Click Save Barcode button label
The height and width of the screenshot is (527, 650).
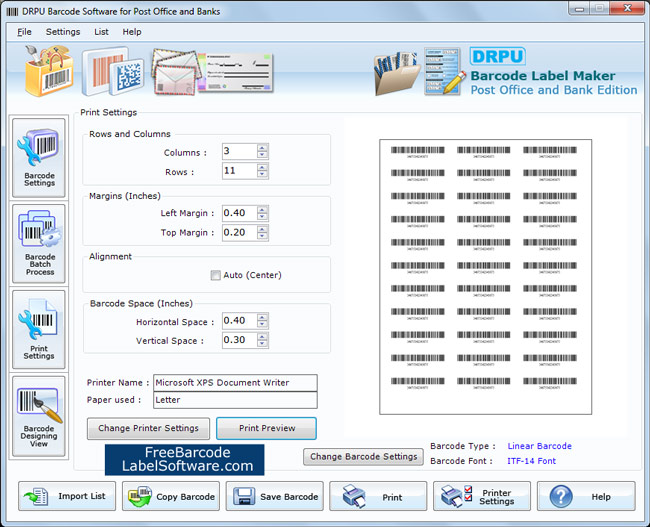coord(289,496)
